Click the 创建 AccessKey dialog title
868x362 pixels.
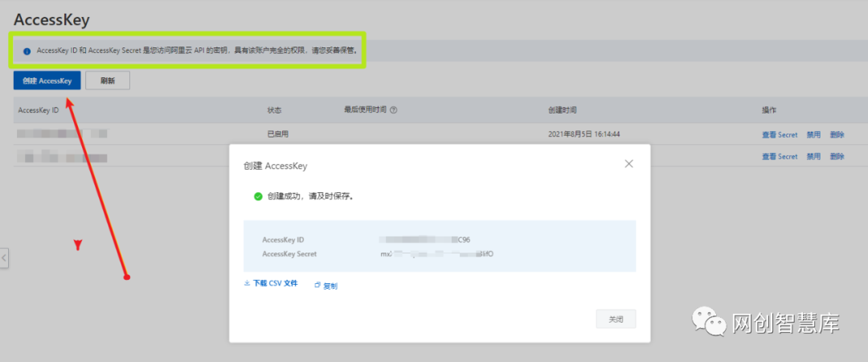[x=275, y=166]
